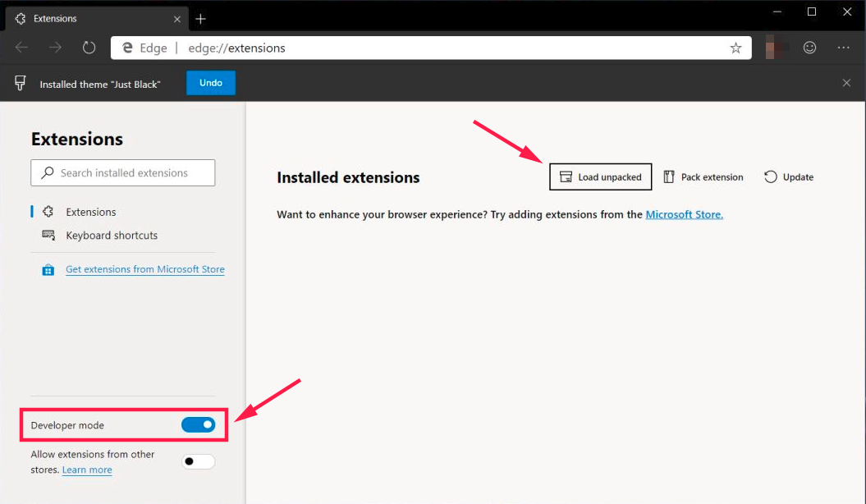The image size is (866, 504).
Task: Dismiss the installed theme notification bar
Action: click(846, 83)
